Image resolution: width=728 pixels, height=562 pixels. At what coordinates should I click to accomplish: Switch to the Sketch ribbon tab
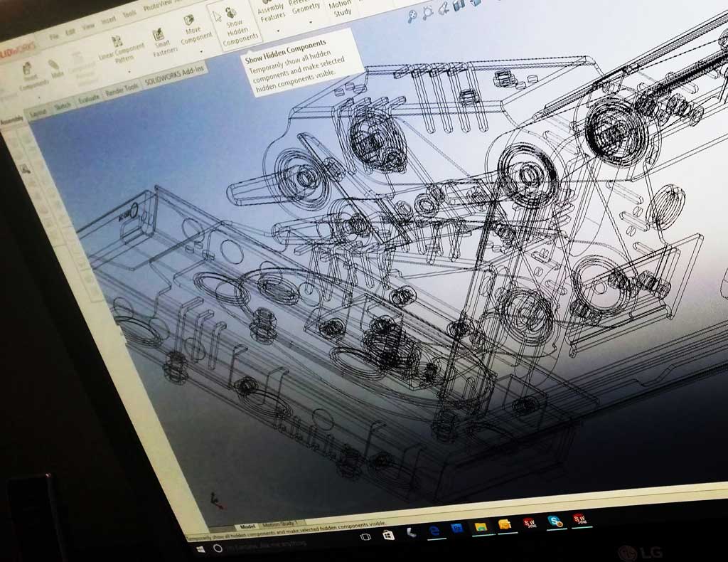63,105
